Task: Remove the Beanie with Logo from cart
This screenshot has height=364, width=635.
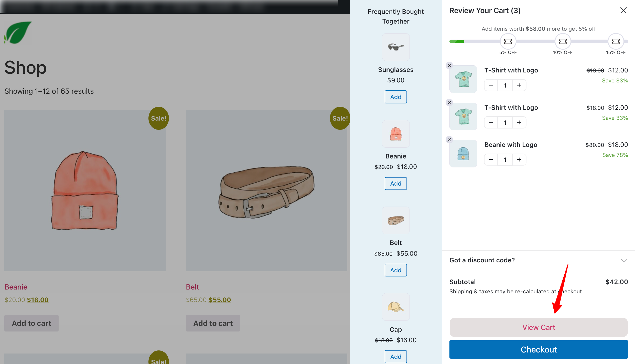Action: (x=449, y=140)
